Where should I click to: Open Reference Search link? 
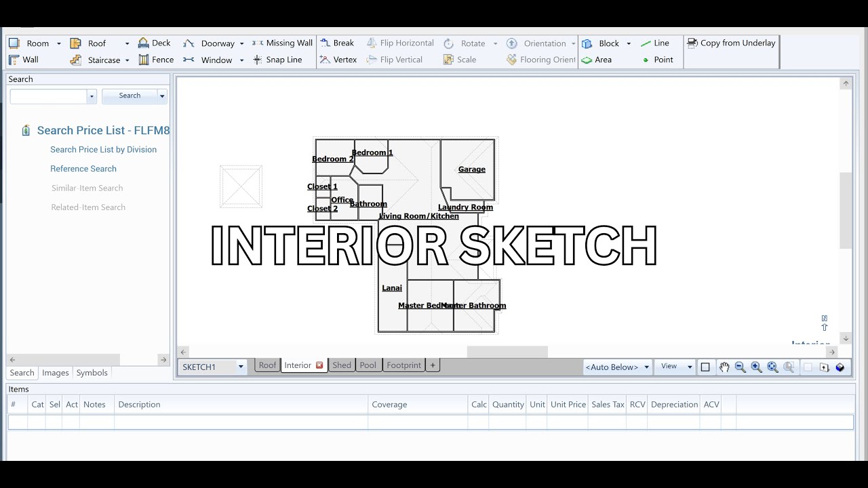tap(83, 169)
